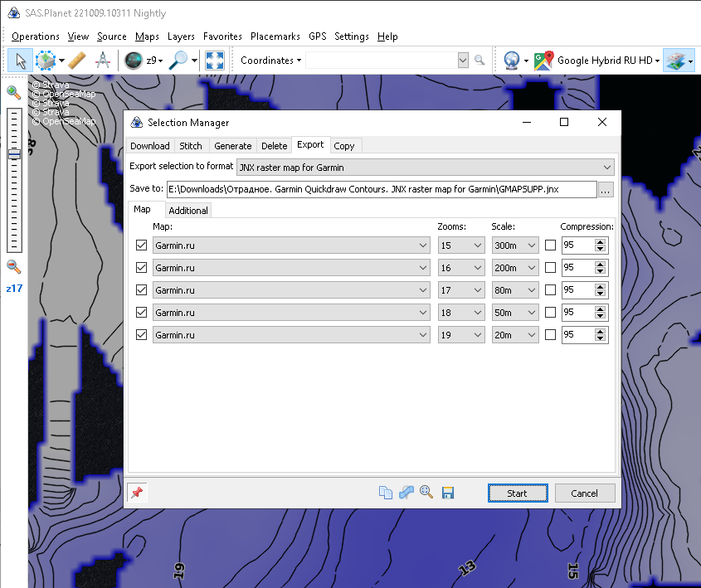Click the magnifier go-to tool
701x588 pixels.
coord(178,61)
